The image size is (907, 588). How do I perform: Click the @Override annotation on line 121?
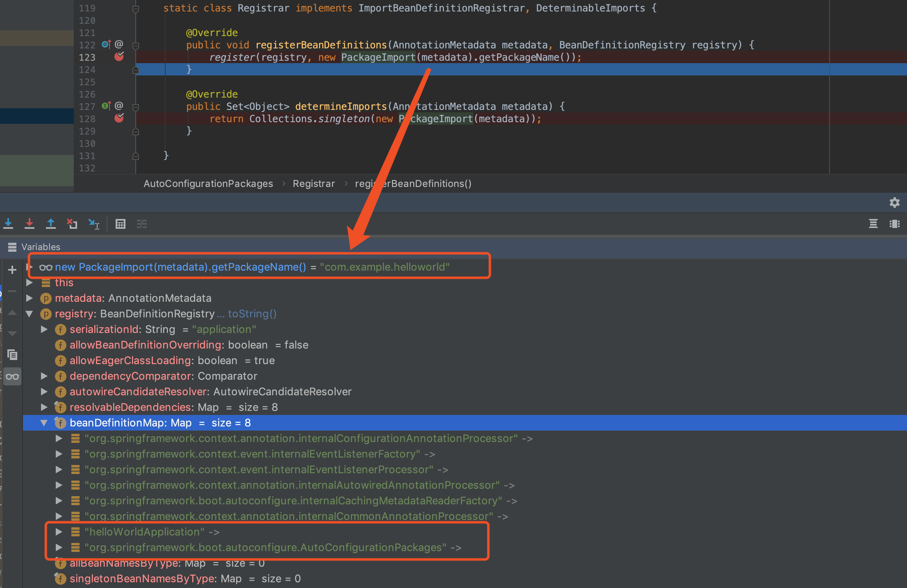point(212,33)
